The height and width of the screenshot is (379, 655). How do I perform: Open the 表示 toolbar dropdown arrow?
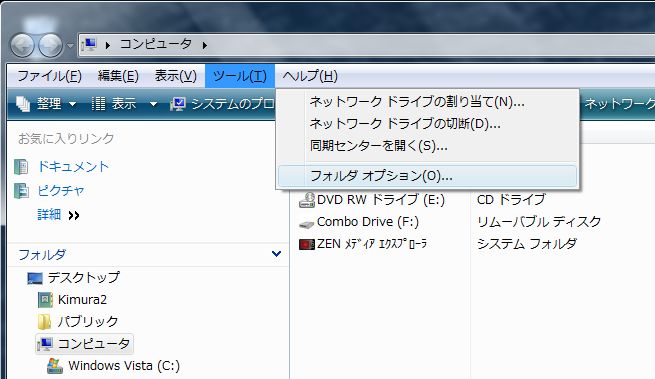coord(153,104)
